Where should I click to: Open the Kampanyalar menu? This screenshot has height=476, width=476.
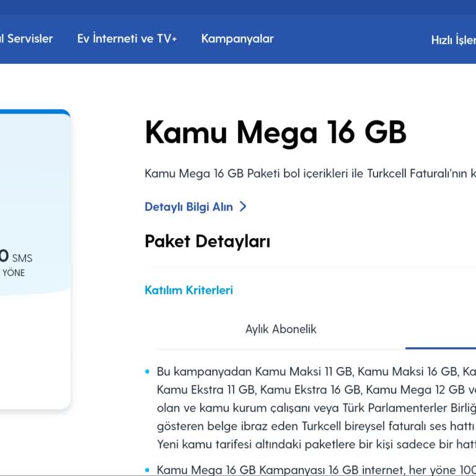point(237,39)
